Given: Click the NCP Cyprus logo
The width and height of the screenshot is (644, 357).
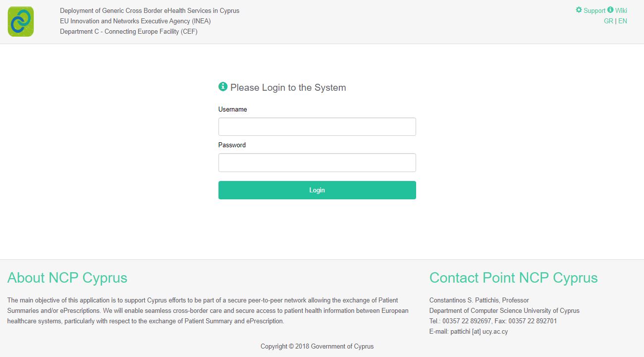Looking at the screenshot, I should coord(21,21).
